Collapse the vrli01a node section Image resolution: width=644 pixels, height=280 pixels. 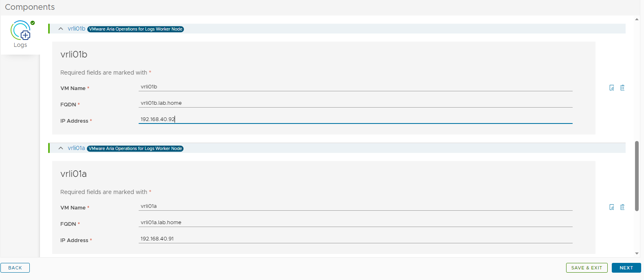61,148
